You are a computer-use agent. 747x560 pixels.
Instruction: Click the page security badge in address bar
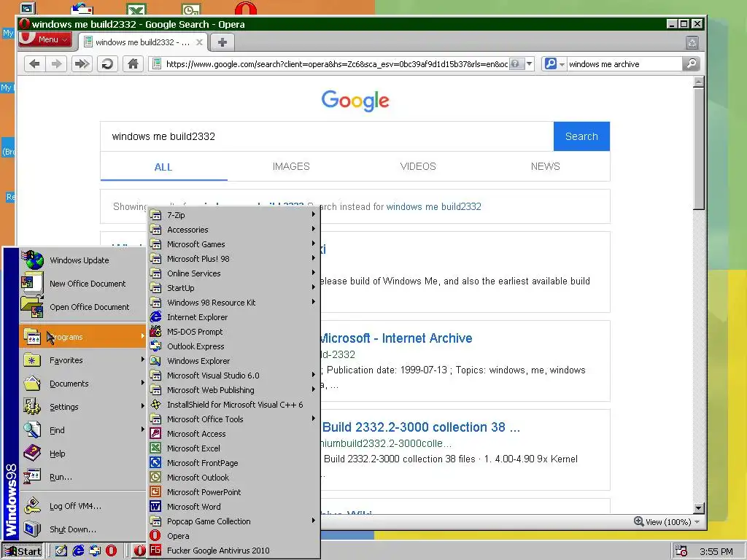point(516,64)
